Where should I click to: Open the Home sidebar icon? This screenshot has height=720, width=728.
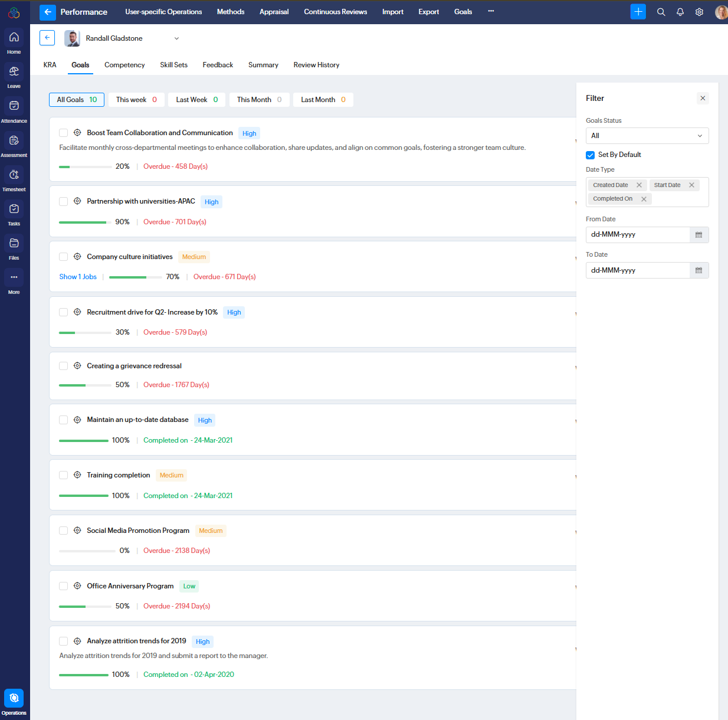(x=14, y=37)
